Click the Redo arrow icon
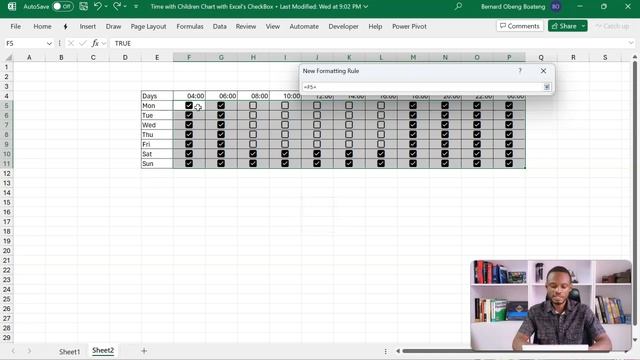The image size is (640, 360). click(117, 6)
